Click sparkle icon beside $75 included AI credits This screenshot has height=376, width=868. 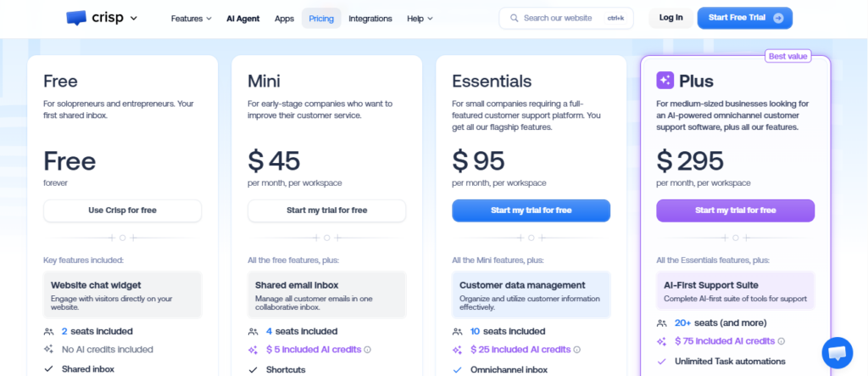click(x=661, y=341)
